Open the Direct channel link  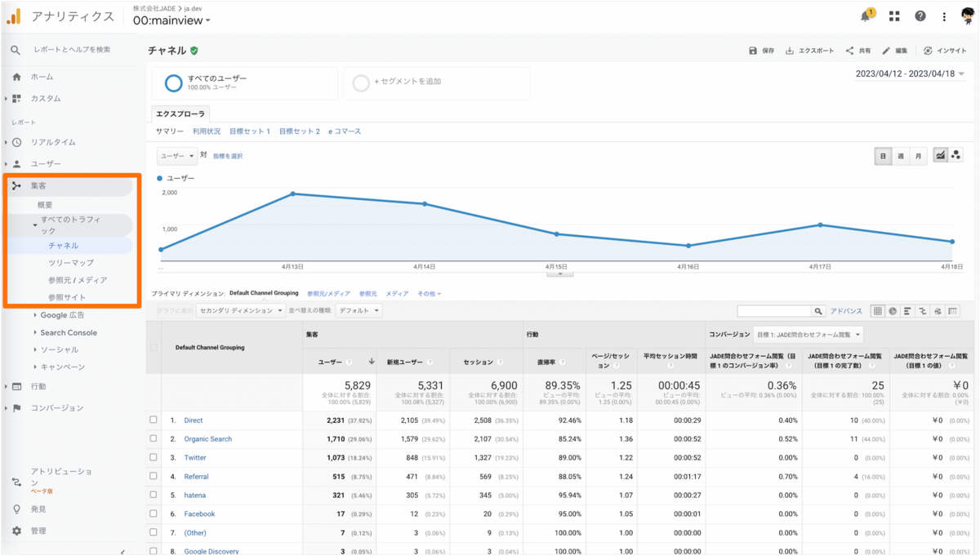pyautogui.click(x=194, y=420)
